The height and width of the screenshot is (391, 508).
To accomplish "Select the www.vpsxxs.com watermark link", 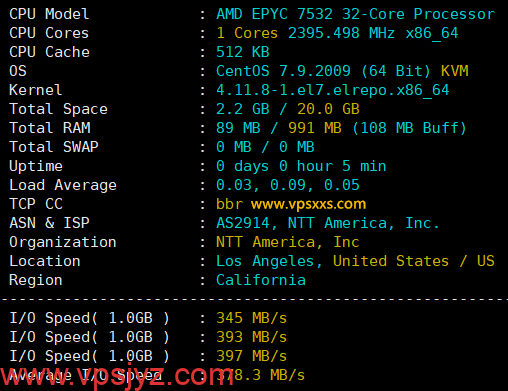I will point(308,204).
